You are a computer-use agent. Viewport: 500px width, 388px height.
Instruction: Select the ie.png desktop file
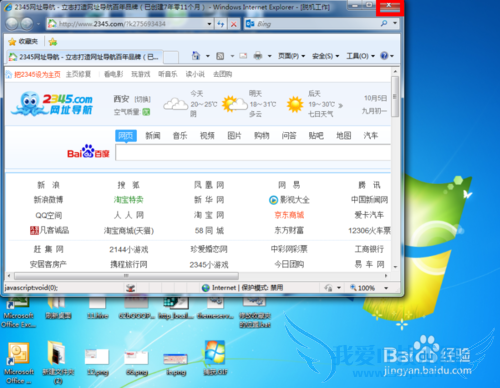[x=176, y=364]
